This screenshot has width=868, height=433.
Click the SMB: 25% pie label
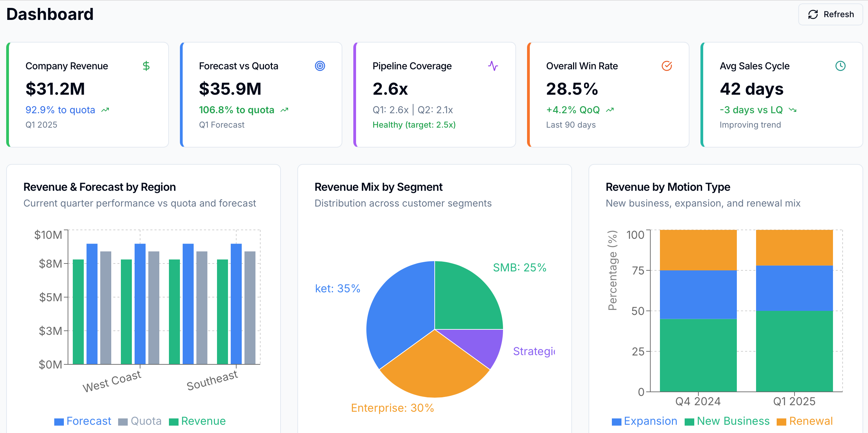coord(519,268)
